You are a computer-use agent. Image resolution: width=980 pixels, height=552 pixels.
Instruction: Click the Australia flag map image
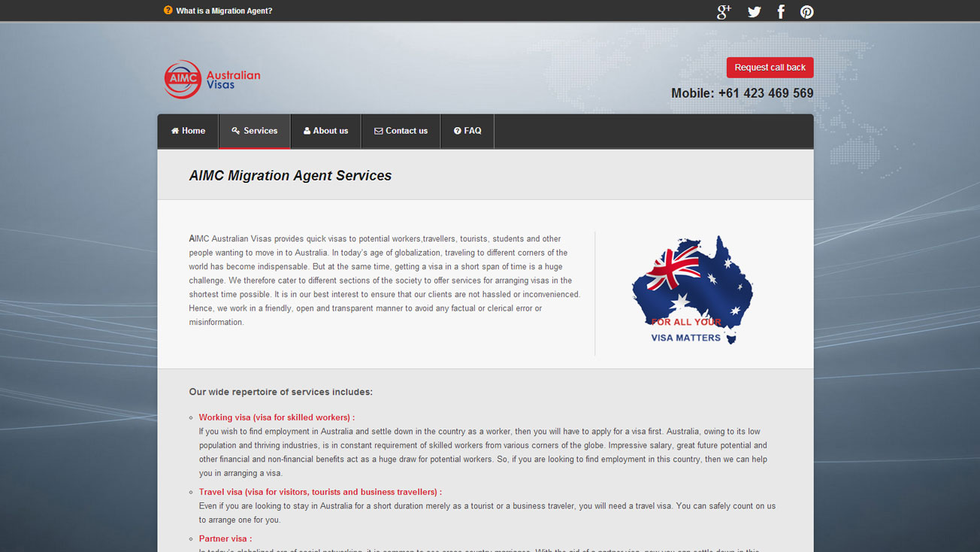(691, 290)
